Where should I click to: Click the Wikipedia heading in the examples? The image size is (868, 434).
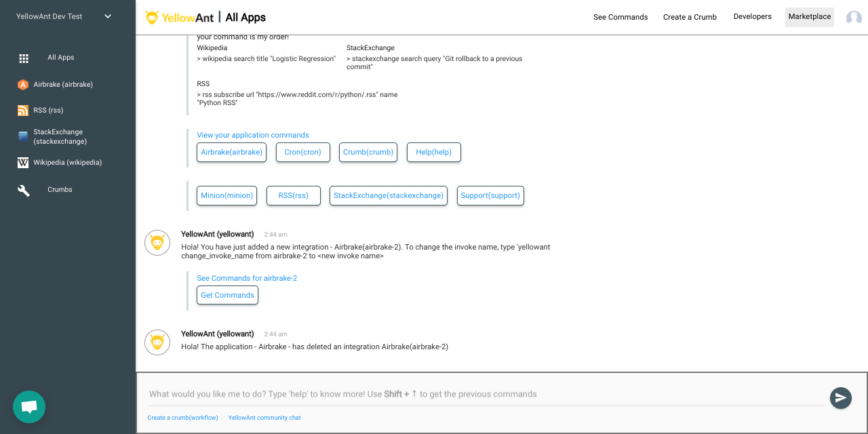click(212, 48)
